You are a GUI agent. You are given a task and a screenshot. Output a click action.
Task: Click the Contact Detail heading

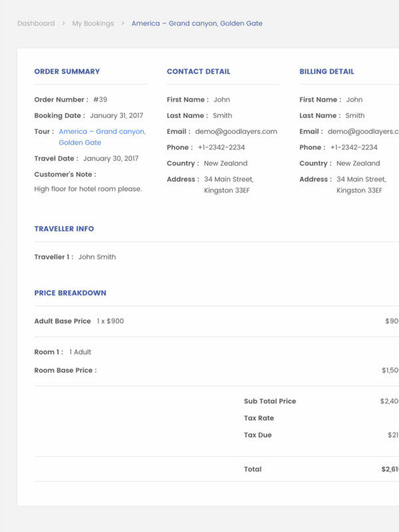pos(198,72)
